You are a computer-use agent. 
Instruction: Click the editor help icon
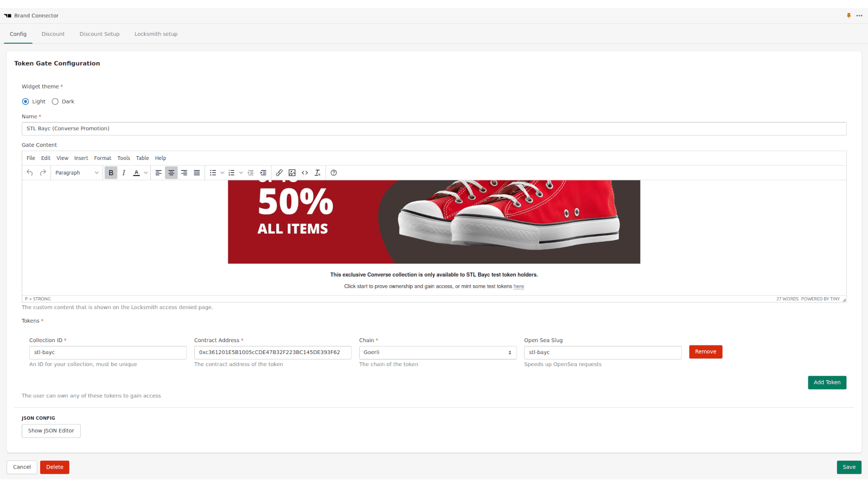[x=334, y=173]
